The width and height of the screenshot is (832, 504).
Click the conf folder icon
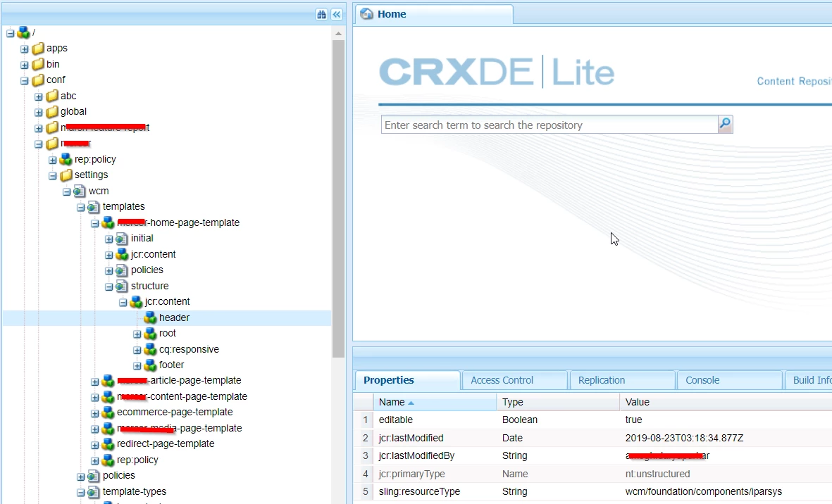[37, 80]
